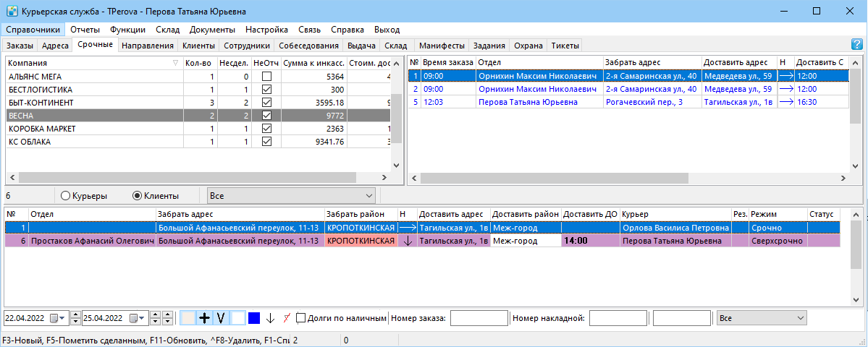Click the calendar icon in the 25.04.2022 field
The image size is (868, 347).
point(133,318)
